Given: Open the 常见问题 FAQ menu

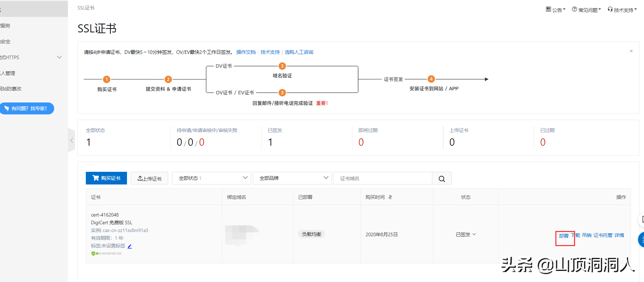Looking at the screenshot, I should pyautogui.click(x=586, y=10).
